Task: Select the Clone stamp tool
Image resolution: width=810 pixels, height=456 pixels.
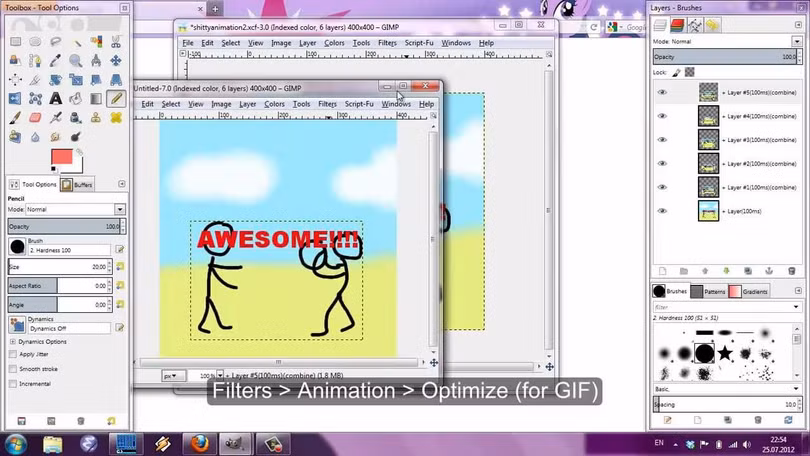Action: point(96,118)
